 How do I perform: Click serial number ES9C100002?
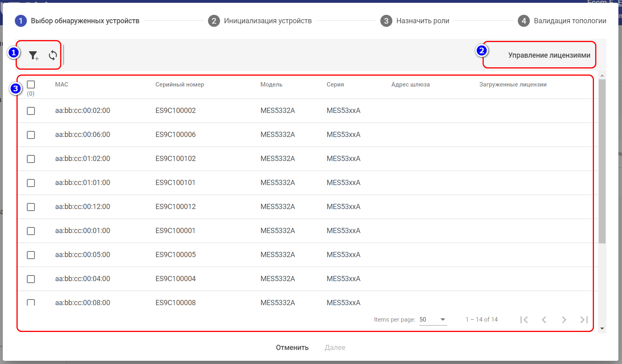pyautogui.click(x=176, y=111)
